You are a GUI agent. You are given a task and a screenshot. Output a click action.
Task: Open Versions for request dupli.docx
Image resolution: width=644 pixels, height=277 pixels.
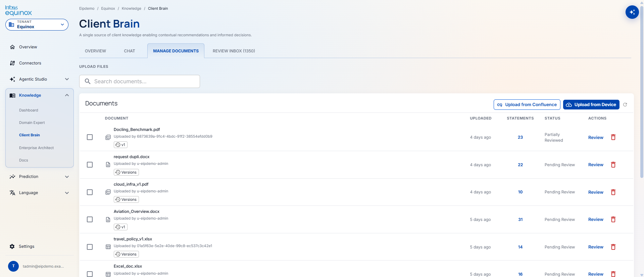click(126, 172)
